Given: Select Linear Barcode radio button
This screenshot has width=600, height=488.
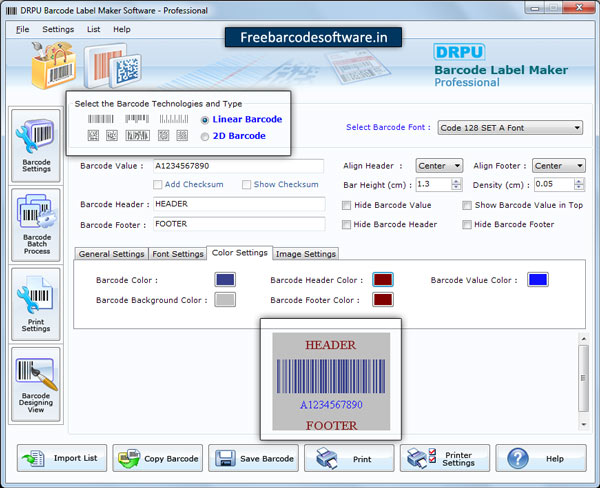Looking at the screenshot, I should [x=205, y=120].
